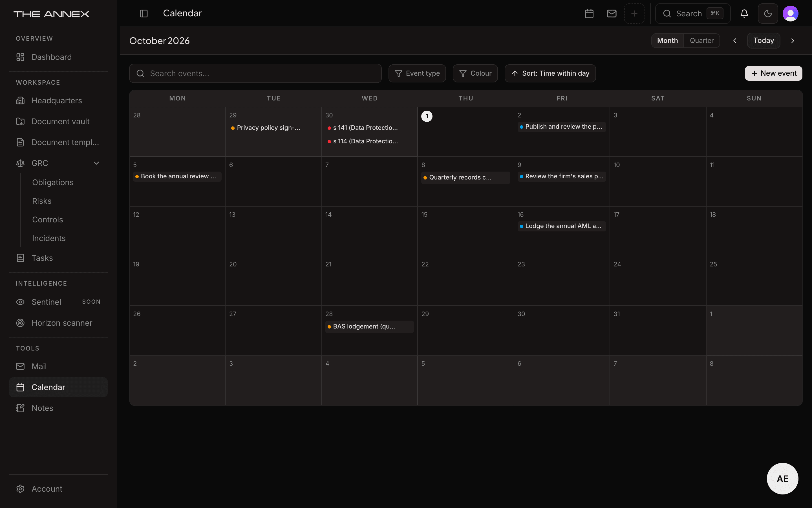Open the AE assistant floating button
The image size is (812, 508).
click(782, 479)
